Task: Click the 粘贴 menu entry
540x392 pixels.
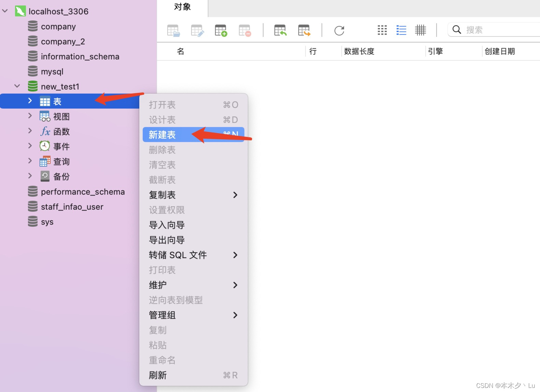Action: (194, 345)
